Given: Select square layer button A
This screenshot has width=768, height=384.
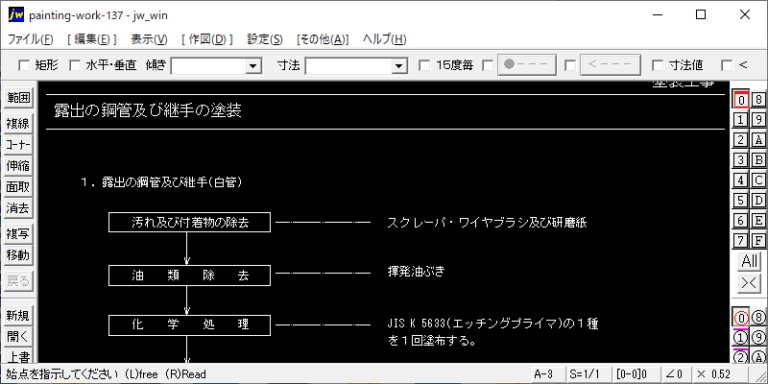Looking at the screenshot, I should (759, 140).
